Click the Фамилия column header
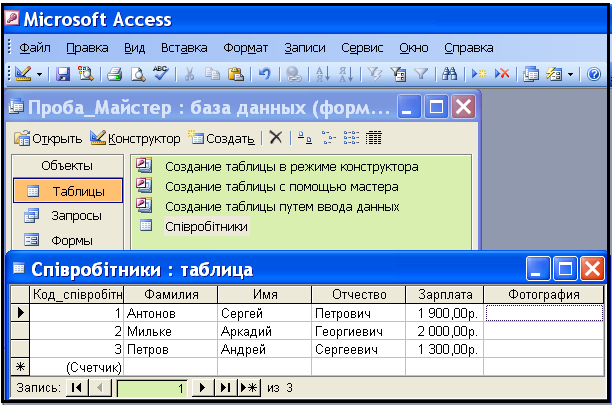The width and height of the screenshot is (612, 405). 171,294
